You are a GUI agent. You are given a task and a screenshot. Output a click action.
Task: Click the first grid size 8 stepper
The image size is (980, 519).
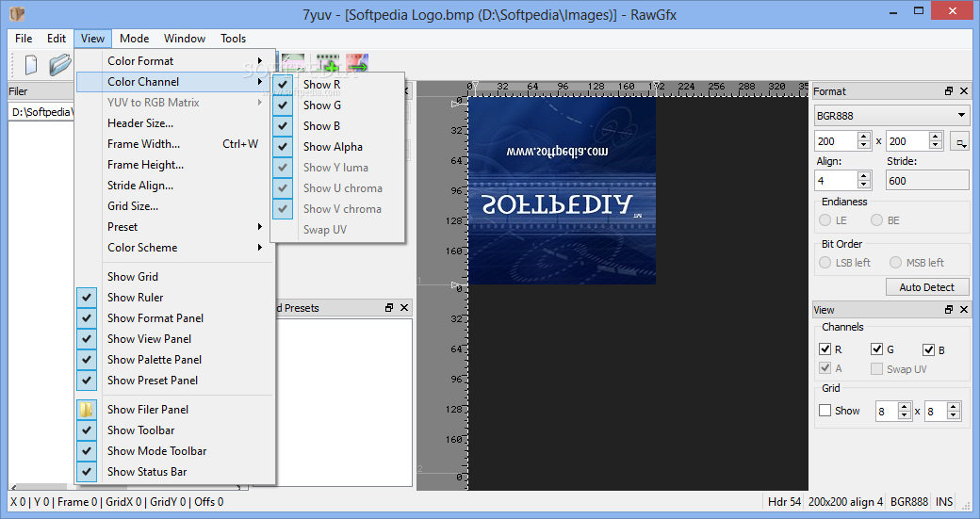[904, 411]
